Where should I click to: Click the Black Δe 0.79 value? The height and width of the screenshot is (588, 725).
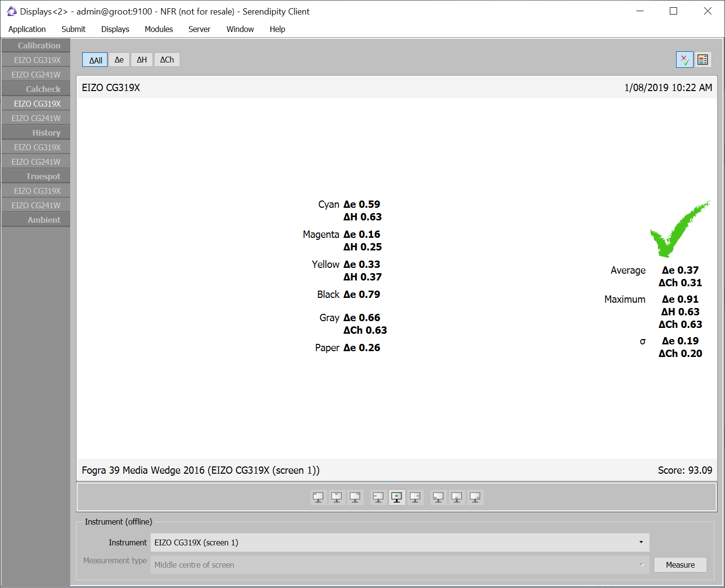[x=362, y=294]
